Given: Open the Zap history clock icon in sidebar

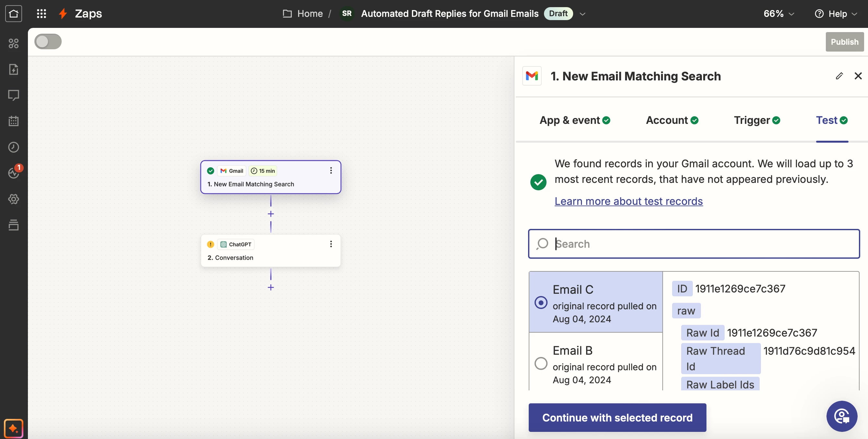Looking at the screenshot, I should 14,147.
